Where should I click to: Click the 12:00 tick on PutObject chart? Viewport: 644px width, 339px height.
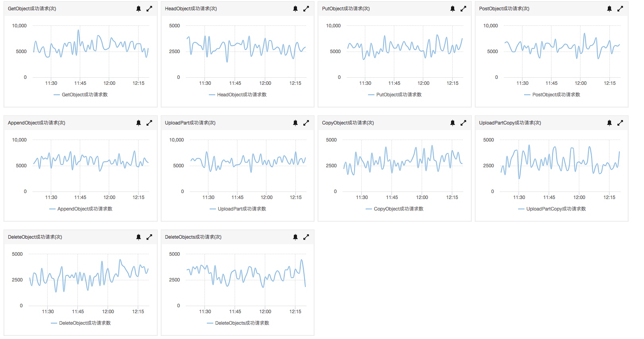423,83
